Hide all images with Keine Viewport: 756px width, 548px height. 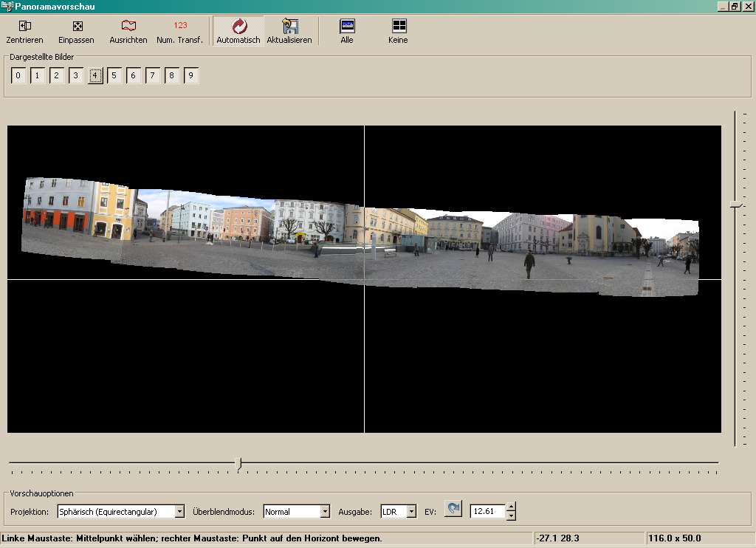399,27
